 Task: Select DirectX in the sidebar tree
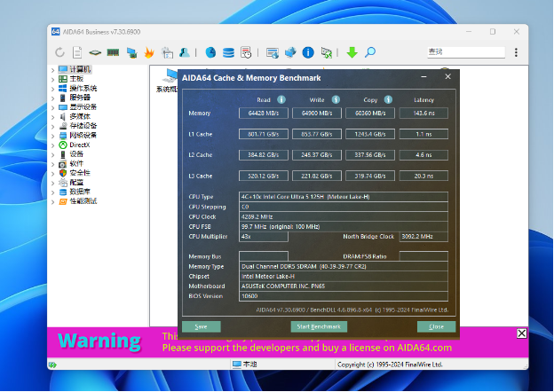coord(80,145)
